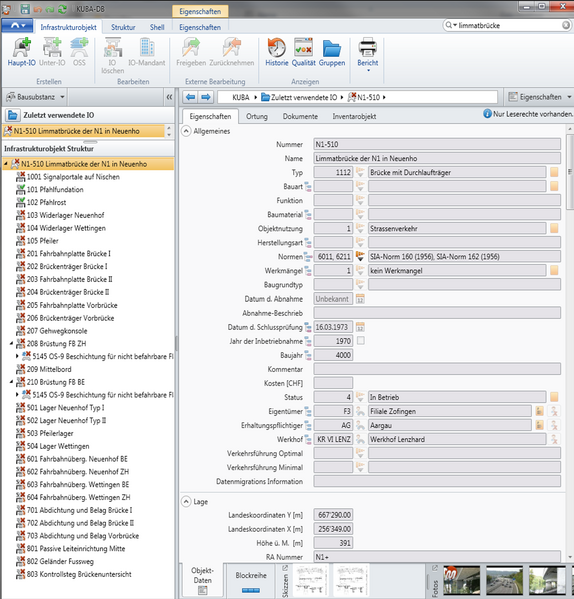Screen dimensions: 574x599
Task: Navigate back with the left arrow
Action: [x=191, y=97]
